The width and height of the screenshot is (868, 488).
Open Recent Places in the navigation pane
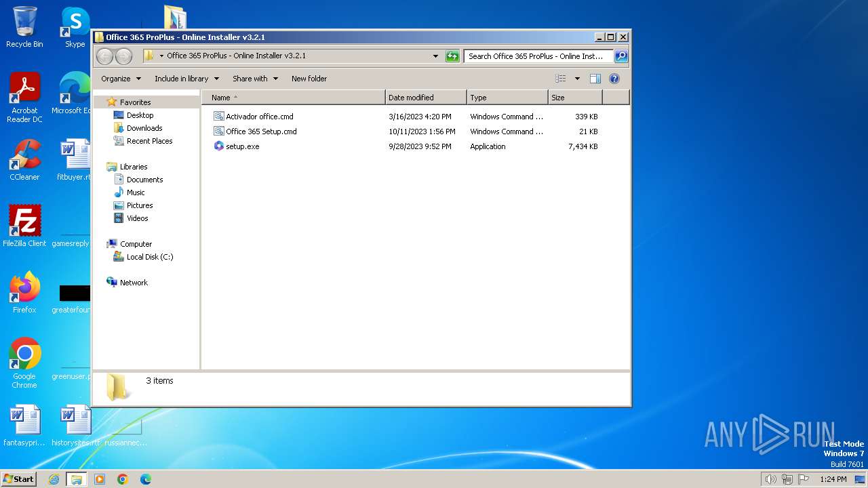[149, 141]
